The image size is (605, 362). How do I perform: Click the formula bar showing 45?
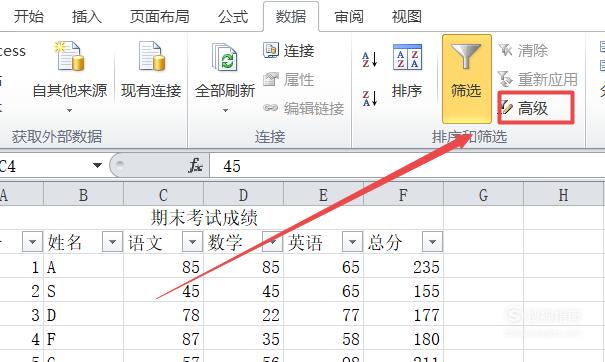tap(407, 166)
